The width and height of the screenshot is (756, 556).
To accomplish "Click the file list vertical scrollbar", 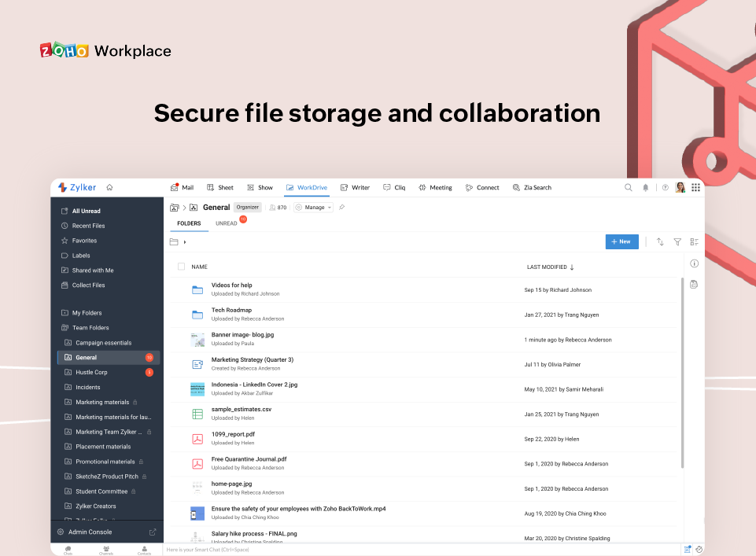I will tap(682, 373).
